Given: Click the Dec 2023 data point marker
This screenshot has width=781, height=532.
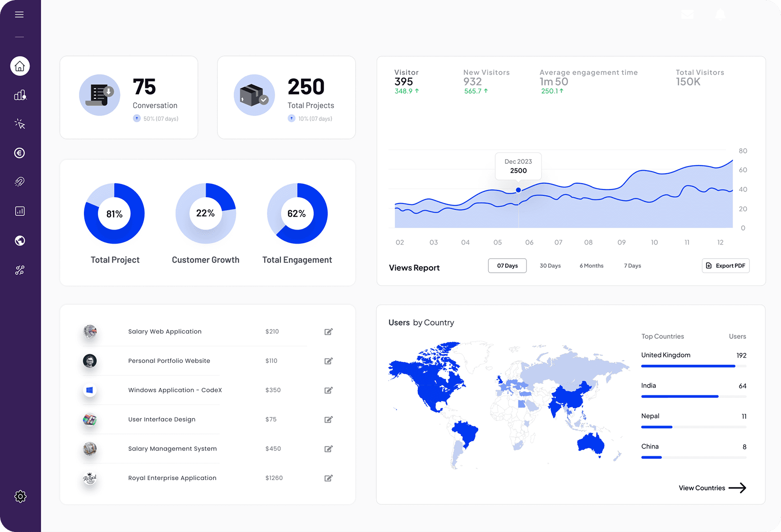Looking at the screenshot, I should pyautogui.click(x=518, y=190).
